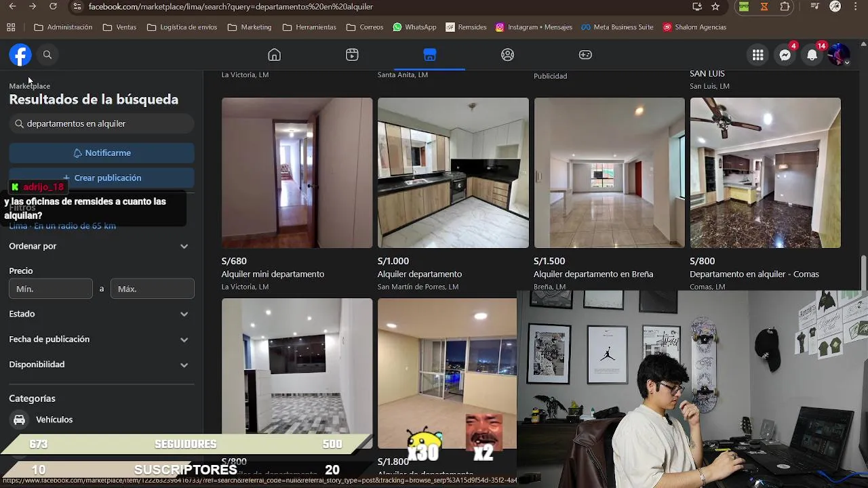This screenshot has height=488, width=868.
Task: Open the Meta Business Suite bookmark
Action: click(618, 27)
